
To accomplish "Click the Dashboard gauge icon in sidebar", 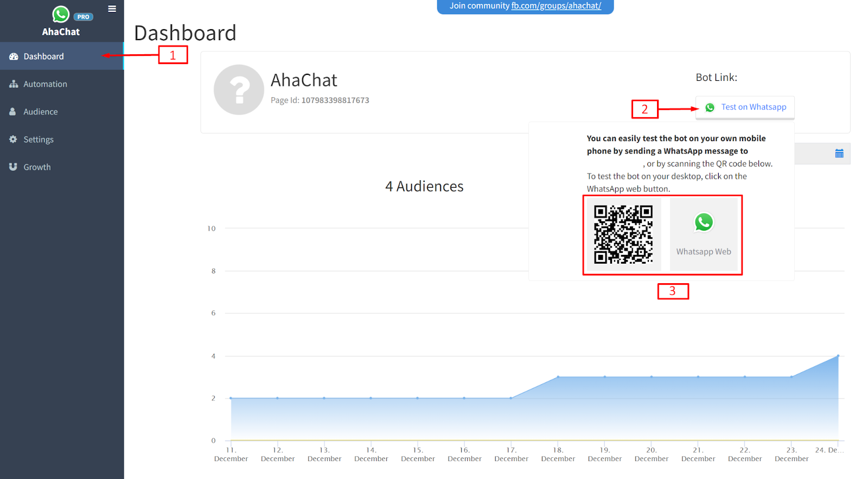I will (14, 56).
